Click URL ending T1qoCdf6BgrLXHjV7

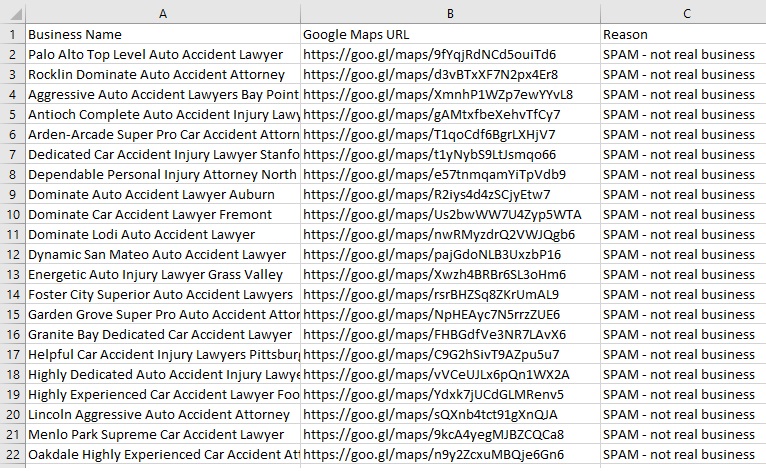pyautogui.click(x=450, y=134)
